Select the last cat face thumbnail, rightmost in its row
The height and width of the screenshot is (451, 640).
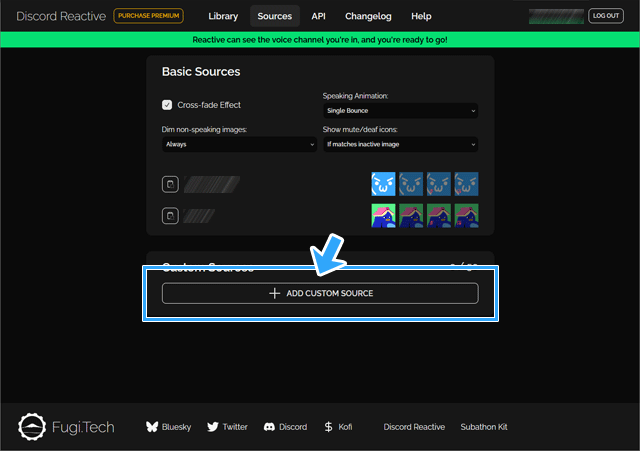click(467, 184)
